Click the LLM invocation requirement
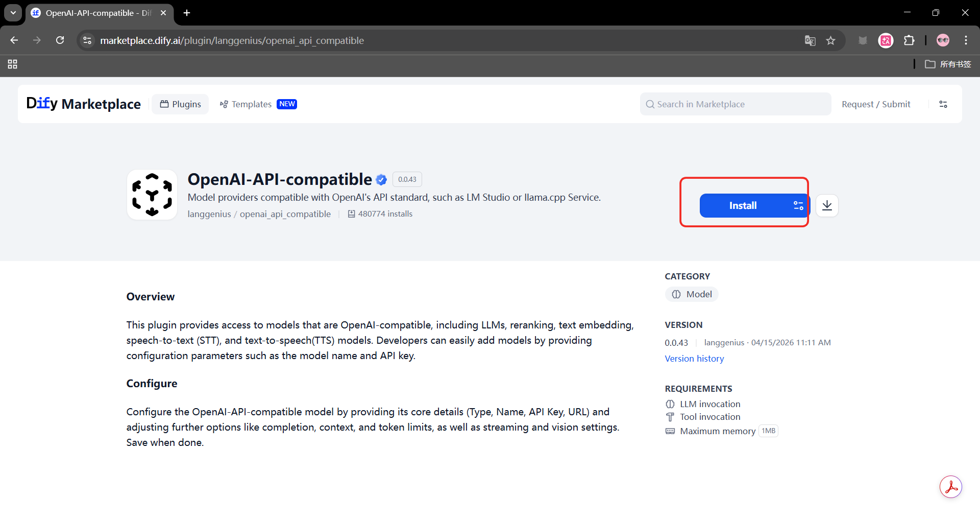Viewport: 980px width, 521px height. pyautogui.click(x=703, y=404)
